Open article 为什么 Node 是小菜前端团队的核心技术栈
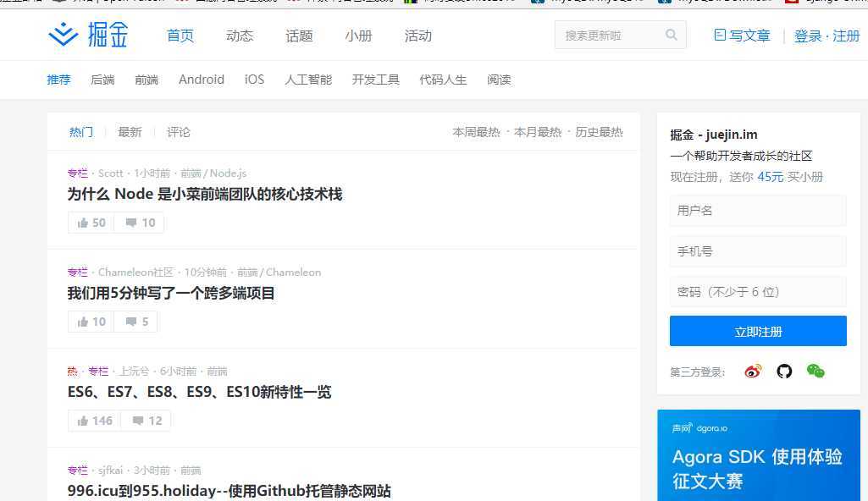 205,194
